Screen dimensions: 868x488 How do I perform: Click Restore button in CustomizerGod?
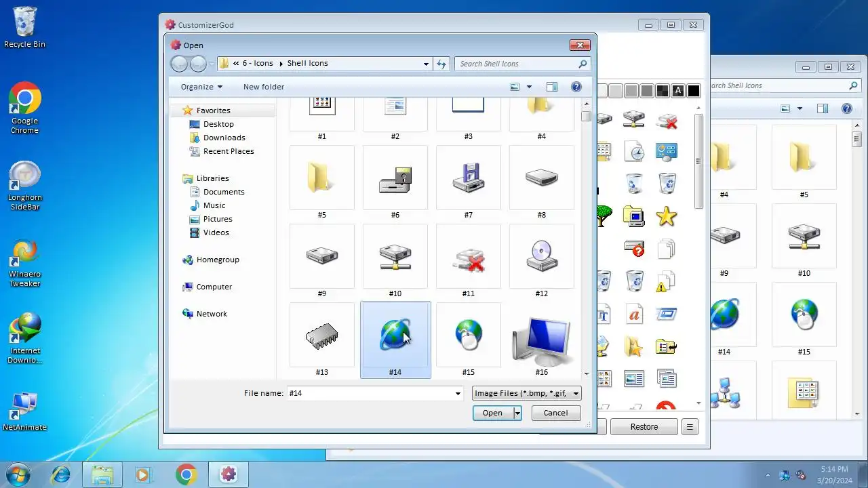coord(644,427)
